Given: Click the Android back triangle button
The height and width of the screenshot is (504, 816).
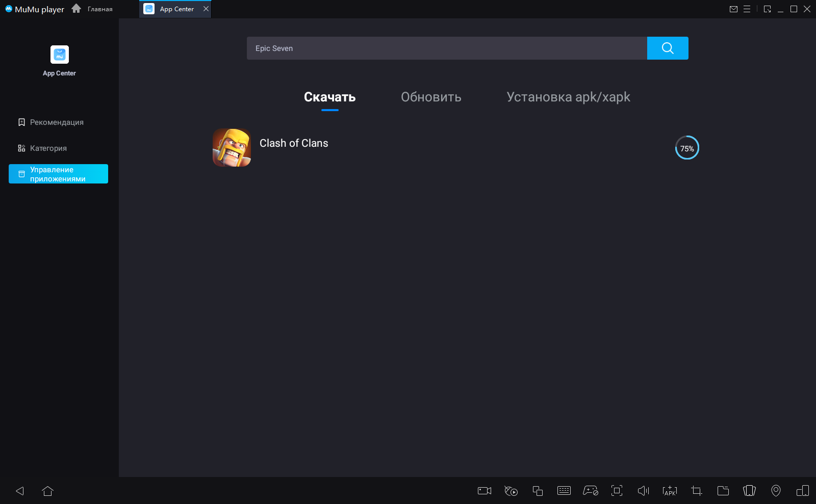Looking at the screenshot, I should click(x=20, y=491).
